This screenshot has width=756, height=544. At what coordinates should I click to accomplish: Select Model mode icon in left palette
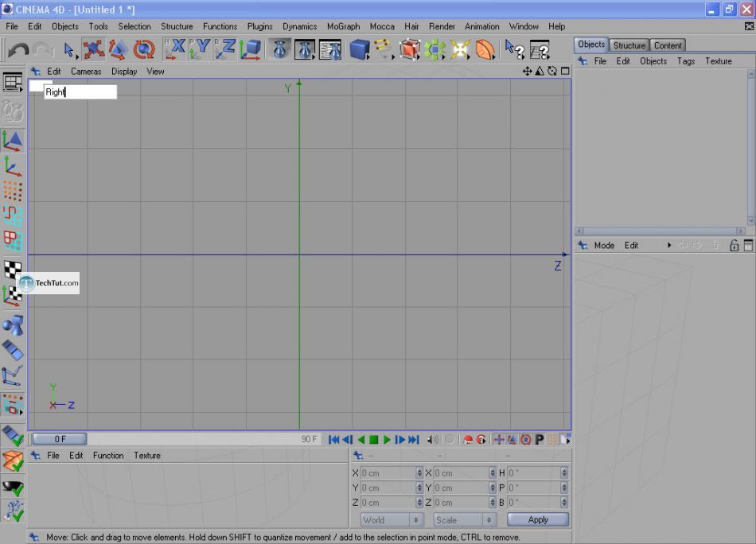(13, 140)
